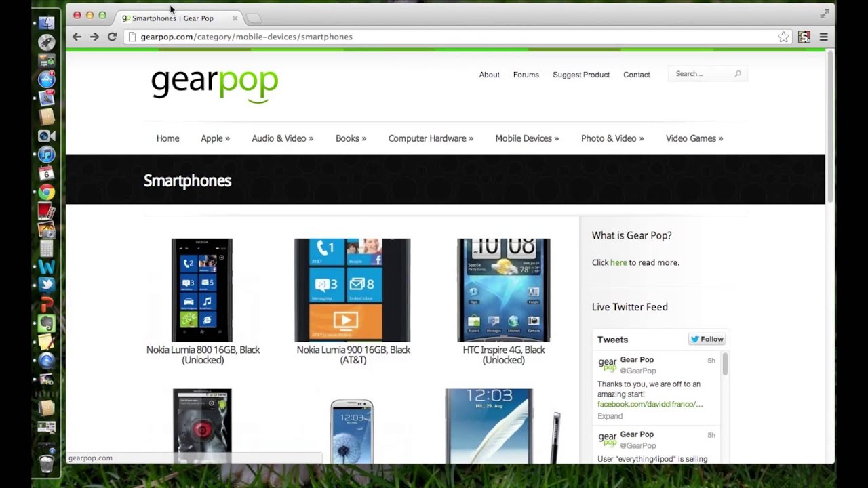
Task: Open a new tab in Chrome
Action: [253, 18]
